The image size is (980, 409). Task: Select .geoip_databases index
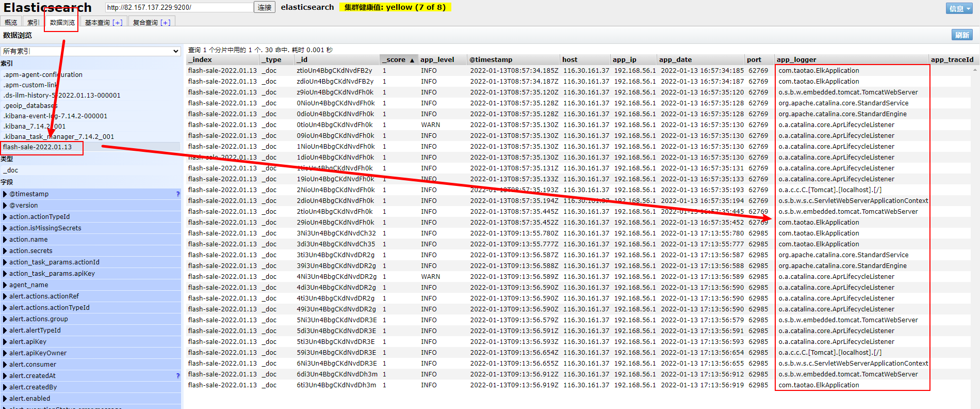point(90,105)
